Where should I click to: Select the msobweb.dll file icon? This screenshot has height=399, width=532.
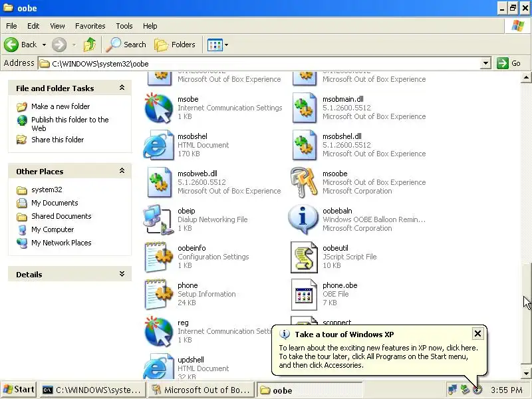[160, 182]
